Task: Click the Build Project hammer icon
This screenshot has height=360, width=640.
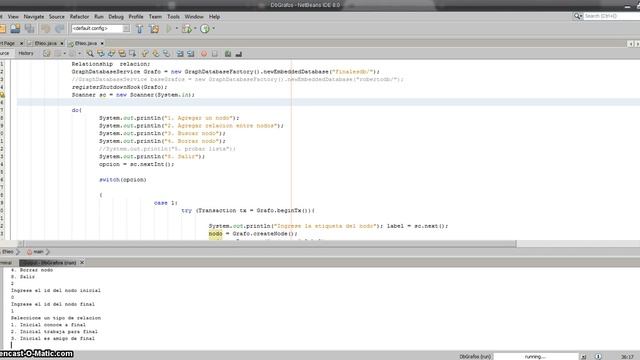Action: coord(140,29)
